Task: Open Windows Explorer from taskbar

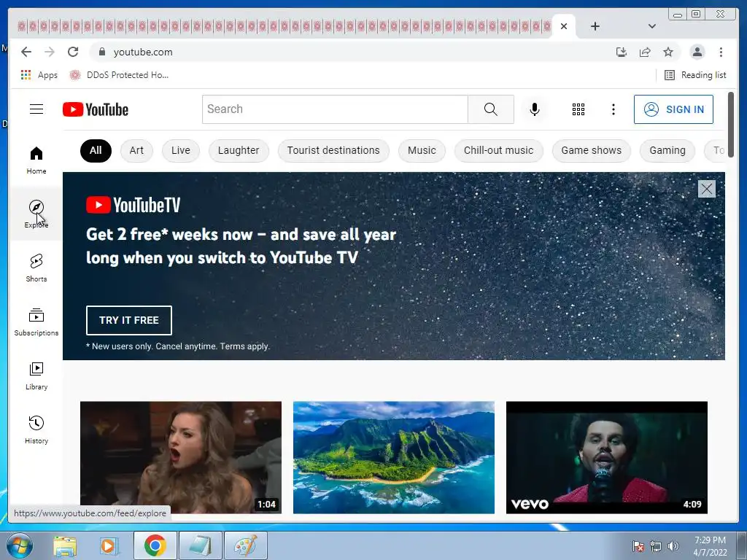Action: coord(65,545)
